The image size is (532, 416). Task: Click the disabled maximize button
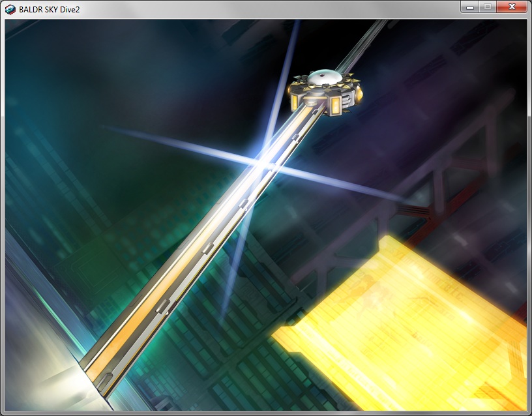pos(488,7)
